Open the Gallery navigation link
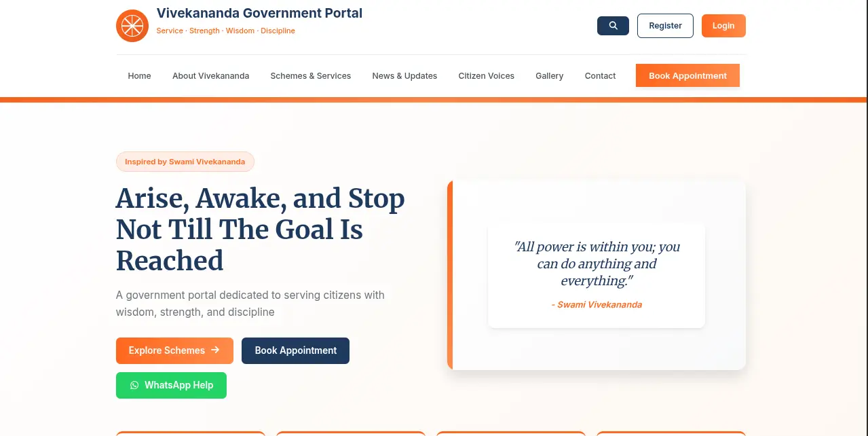 pos(549,75)
